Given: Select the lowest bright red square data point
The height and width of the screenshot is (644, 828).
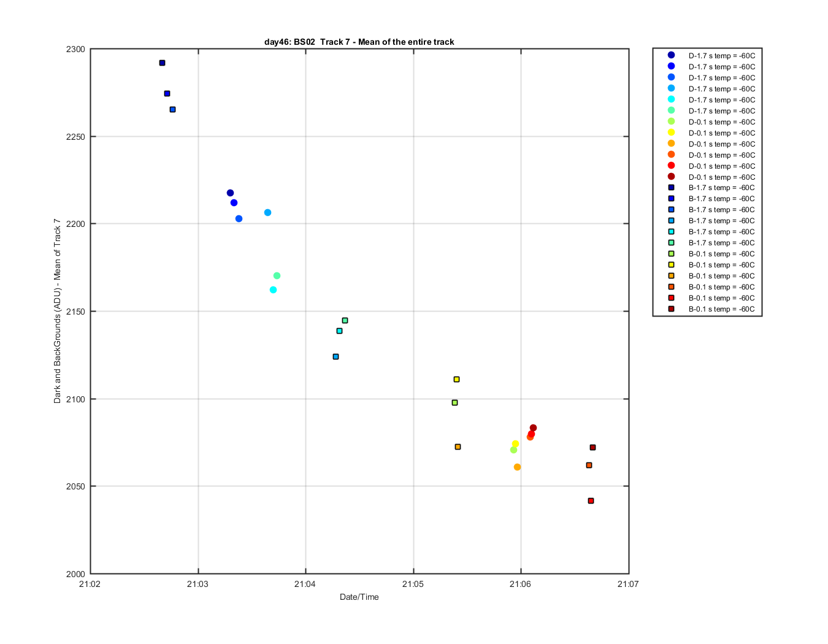Looking at the screenshot, I should tap(591, 500).
